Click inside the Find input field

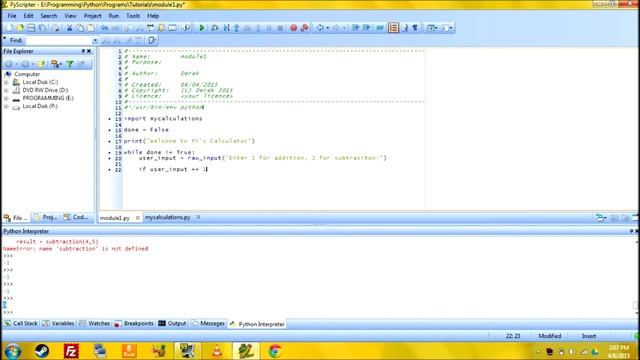[59, 40]
